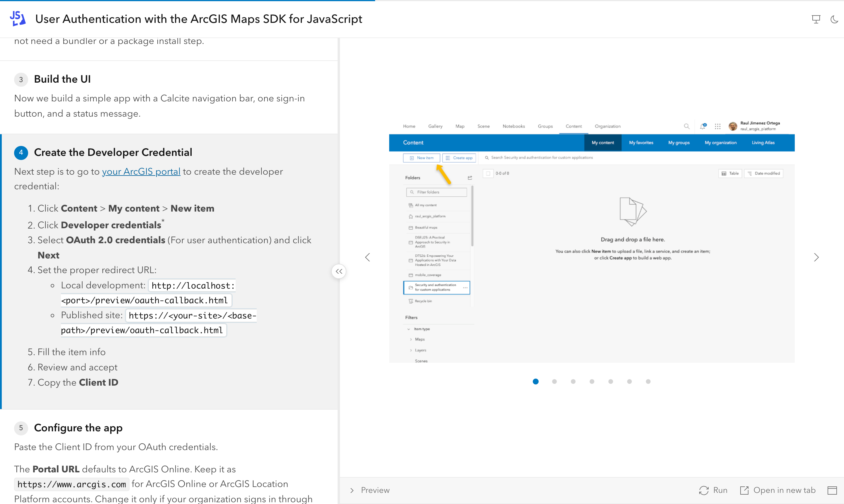The height and width of the screenshot is (504, 844).
Task: Toggle the preview layout icon beside Open in new tab
Action: tap(832, 490)
